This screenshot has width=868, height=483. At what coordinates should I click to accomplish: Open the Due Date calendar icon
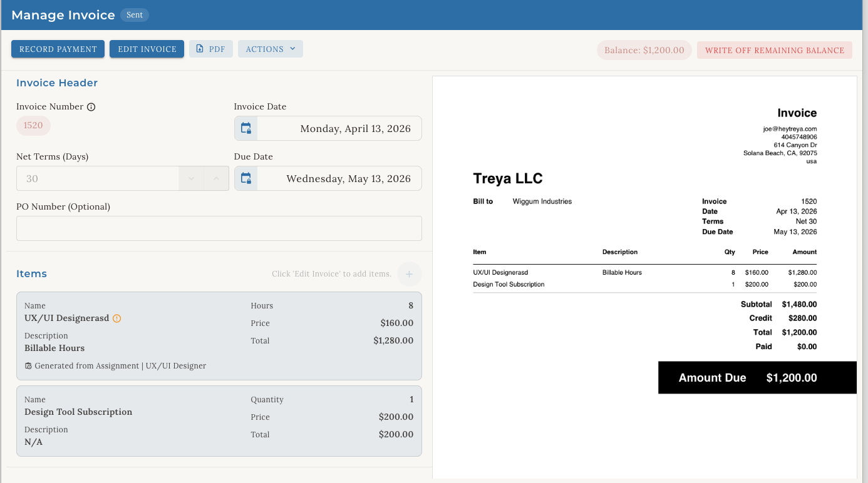(x=246, y=178)
